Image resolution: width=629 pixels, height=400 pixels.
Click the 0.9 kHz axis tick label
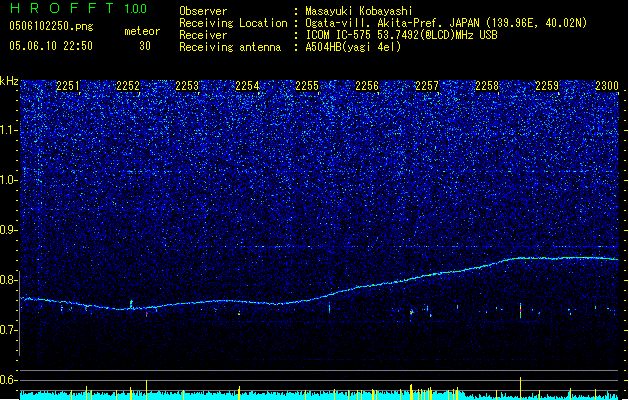point(9,230)
